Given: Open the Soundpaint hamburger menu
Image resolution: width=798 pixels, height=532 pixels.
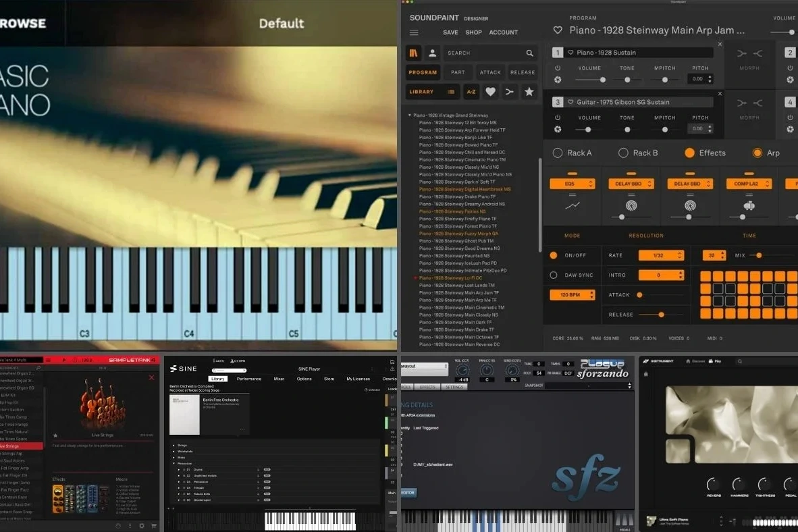Looking at the screenshot, I should tap(414, 32).
